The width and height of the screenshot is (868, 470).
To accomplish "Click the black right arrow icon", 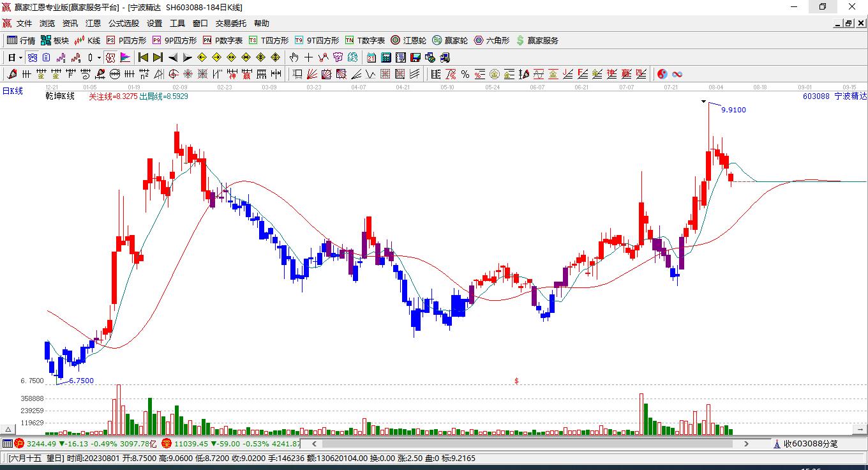I will [x=188, y=57].
